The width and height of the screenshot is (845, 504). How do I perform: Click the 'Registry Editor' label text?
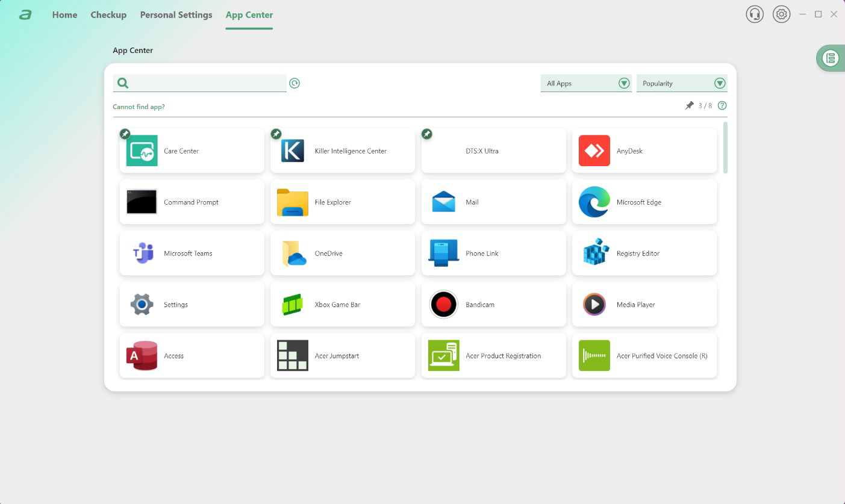(x=638, y=254)
